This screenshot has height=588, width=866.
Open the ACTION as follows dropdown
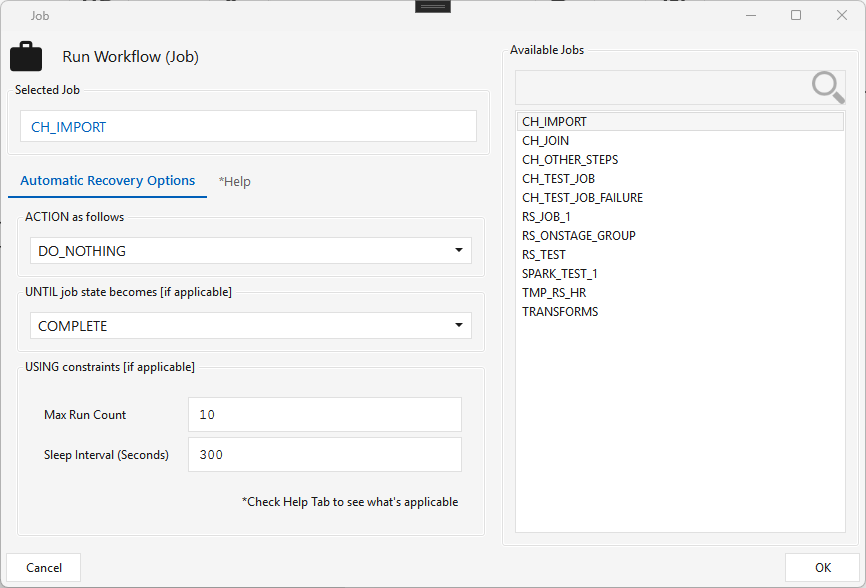251,251
